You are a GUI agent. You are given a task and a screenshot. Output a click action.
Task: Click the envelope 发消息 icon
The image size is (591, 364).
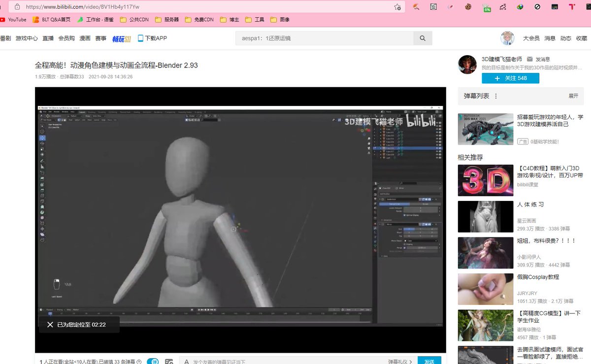(530, 59)
